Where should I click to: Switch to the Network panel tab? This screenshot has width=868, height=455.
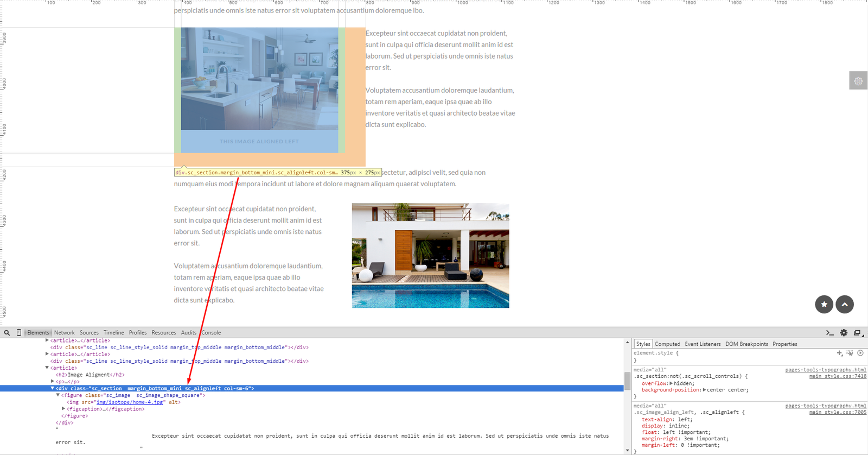click(65, 333)
